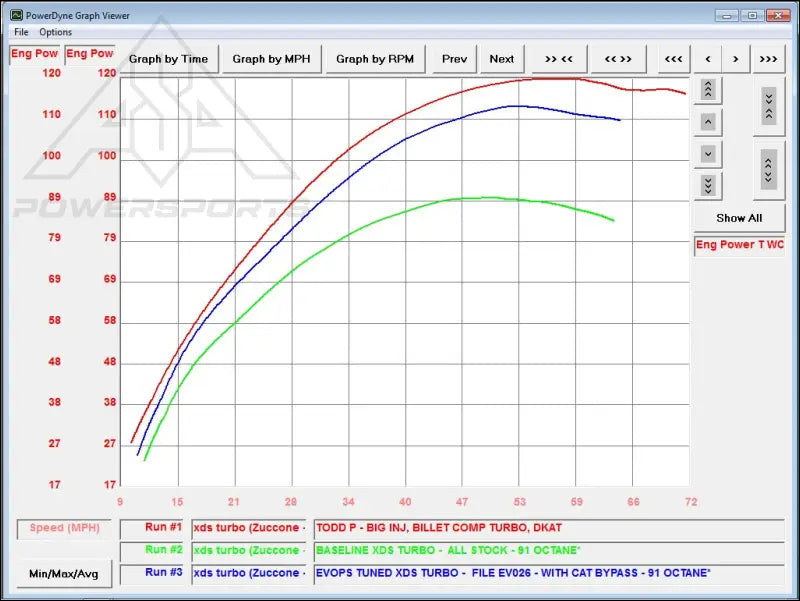Screen dimensions: 800x601
Task: Click the double up-chevron scale icon
Action: click(707, 90)
